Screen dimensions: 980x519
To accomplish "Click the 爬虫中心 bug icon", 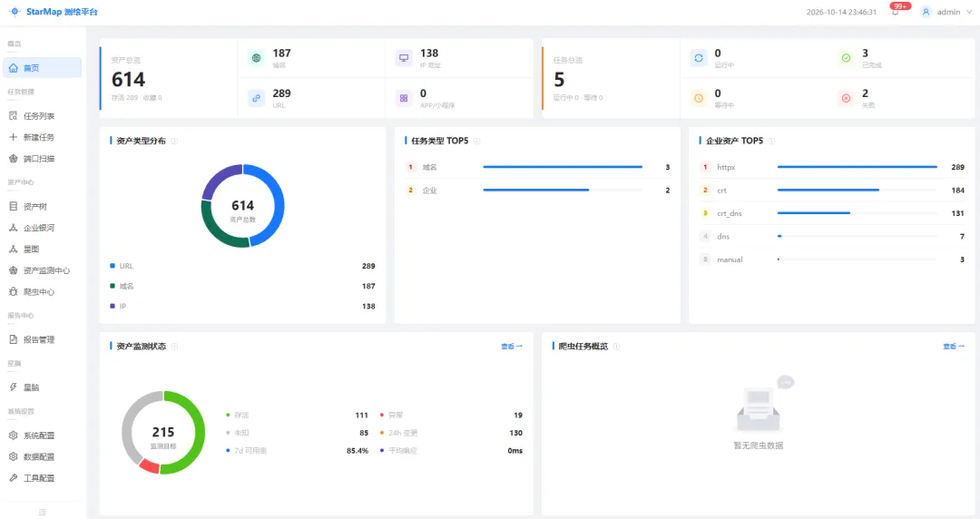I will click(x=13, y=291).
